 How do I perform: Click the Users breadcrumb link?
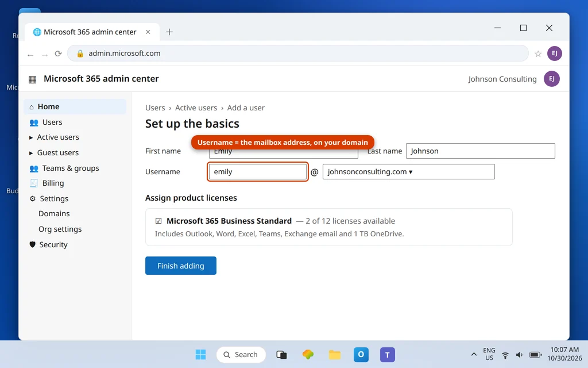coord(155,108)
